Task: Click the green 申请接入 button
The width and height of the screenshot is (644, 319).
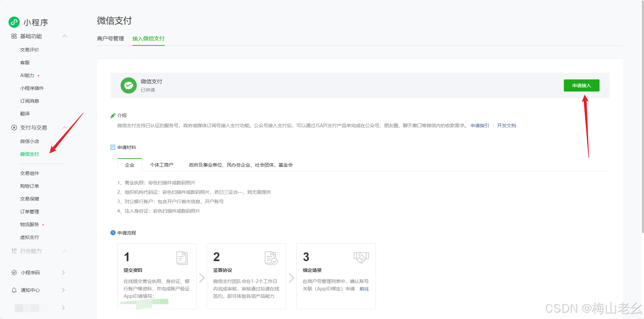Action: point(581,85)
